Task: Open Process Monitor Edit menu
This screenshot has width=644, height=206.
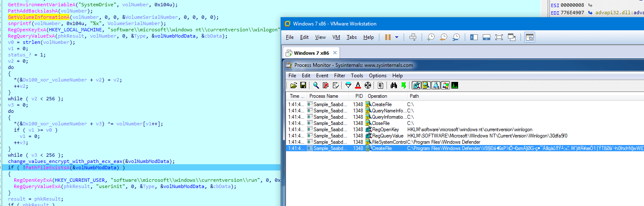Action: (x=306, y=76)
